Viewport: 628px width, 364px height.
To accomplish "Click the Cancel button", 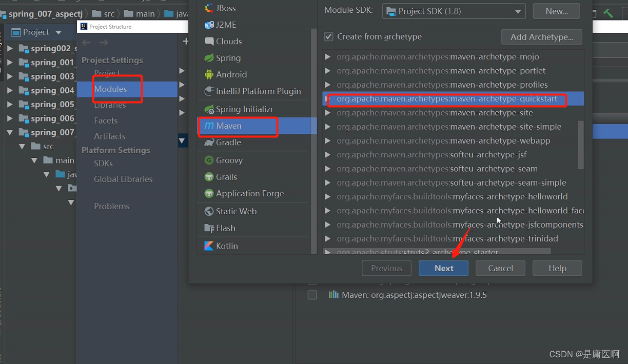I will [500, 268].
